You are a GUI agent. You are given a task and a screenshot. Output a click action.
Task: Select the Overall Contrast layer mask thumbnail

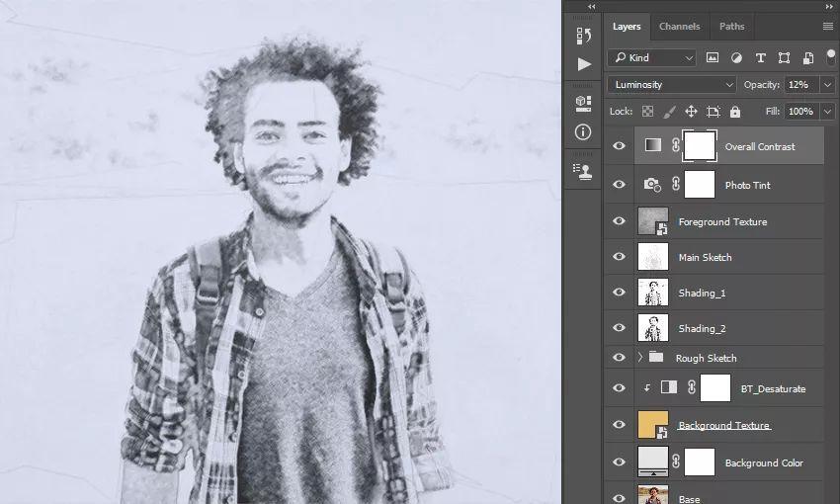click(x=700, y=145)
